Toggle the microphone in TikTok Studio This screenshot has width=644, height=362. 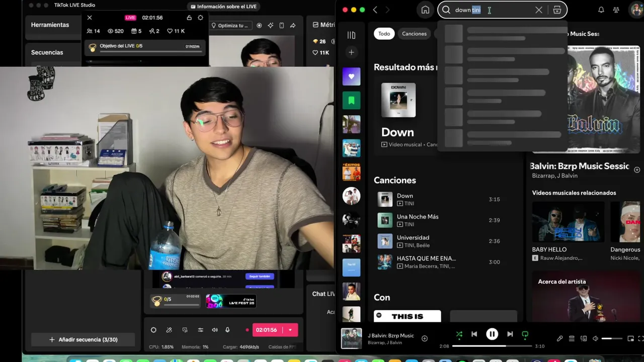click(x=227, y=330)
